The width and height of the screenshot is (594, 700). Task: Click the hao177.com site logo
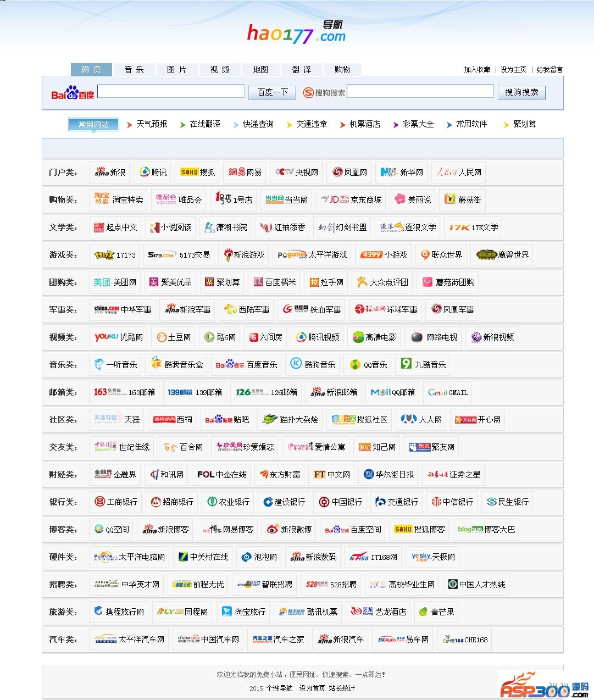296,32
